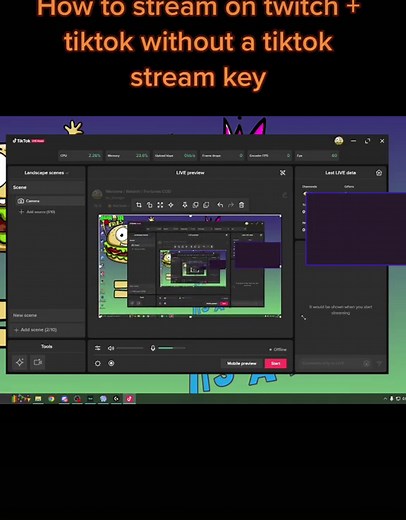Click the Encoder FPS stat
The height and width of the screenshot is (520, 406).
click(269, 156)
